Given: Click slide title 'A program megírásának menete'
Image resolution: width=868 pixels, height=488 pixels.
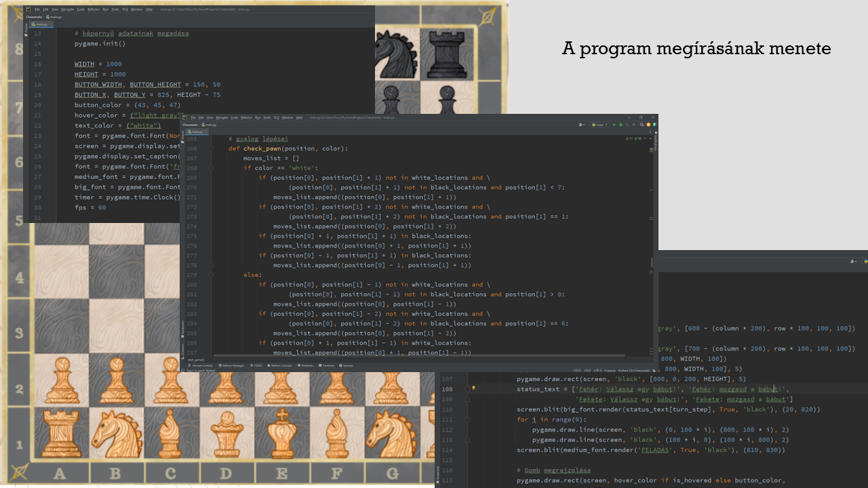Looking at the screenshot, I should (696, 49).
